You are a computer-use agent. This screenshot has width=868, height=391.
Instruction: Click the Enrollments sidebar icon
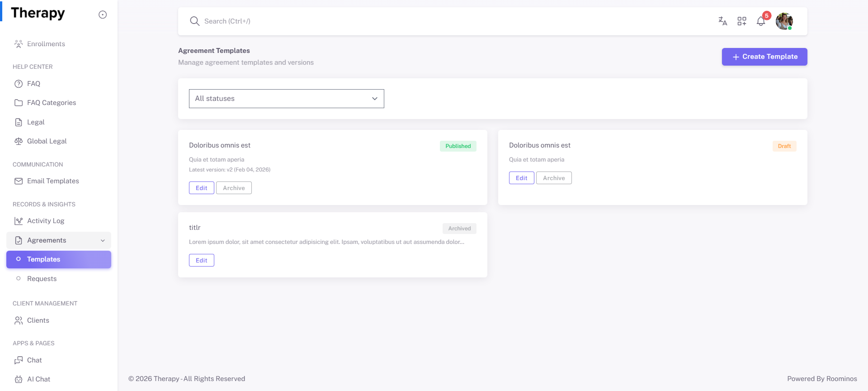pos(19,44)
